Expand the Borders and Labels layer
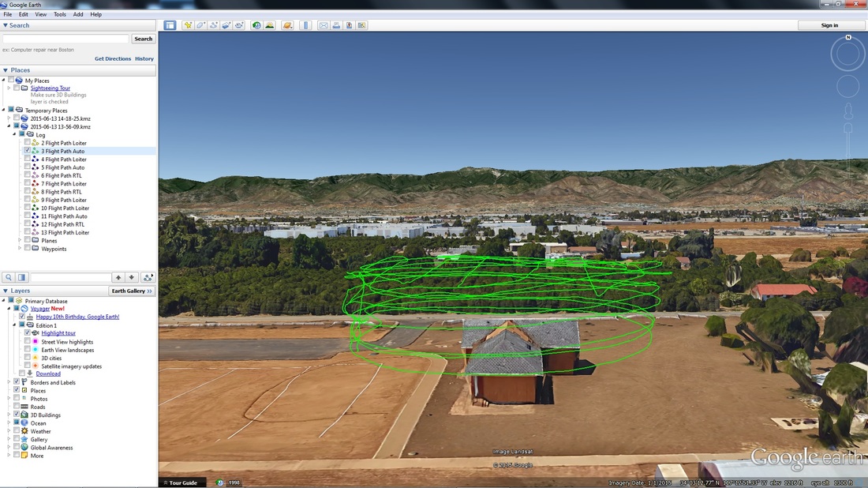868x488 pixels. pyautogui.click(x=9, y=382)
